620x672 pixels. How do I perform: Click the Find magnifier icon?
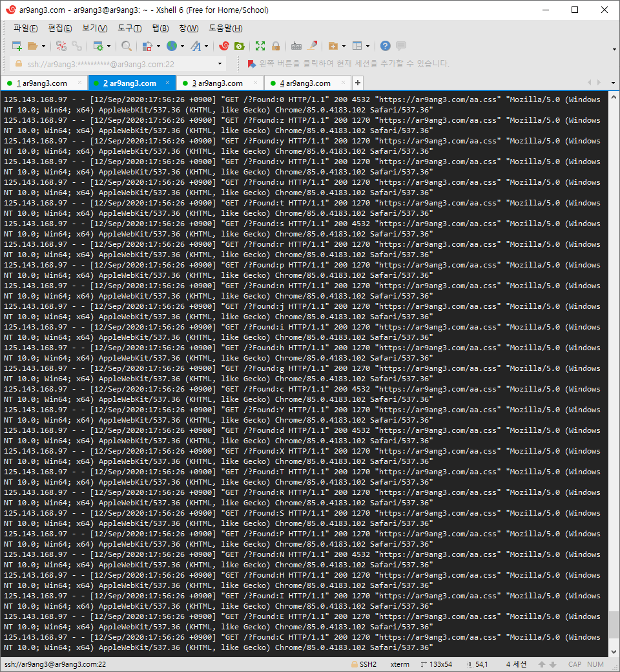tap(127, 46)
